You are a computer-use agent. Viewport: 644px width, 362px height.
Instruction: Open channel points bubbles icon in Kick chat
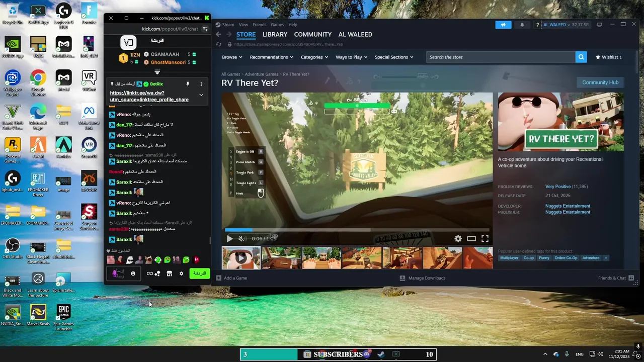pos(157,274)
